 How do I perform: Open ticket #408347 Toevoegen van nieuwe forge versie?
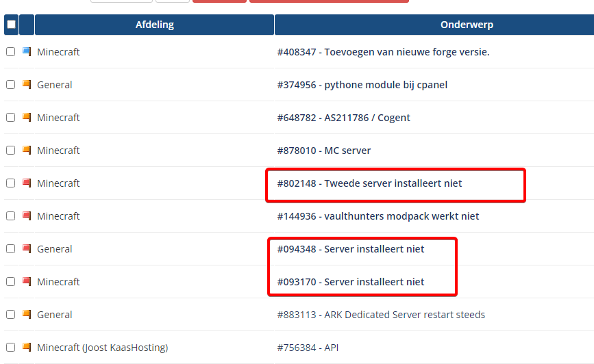coord(383,52)
